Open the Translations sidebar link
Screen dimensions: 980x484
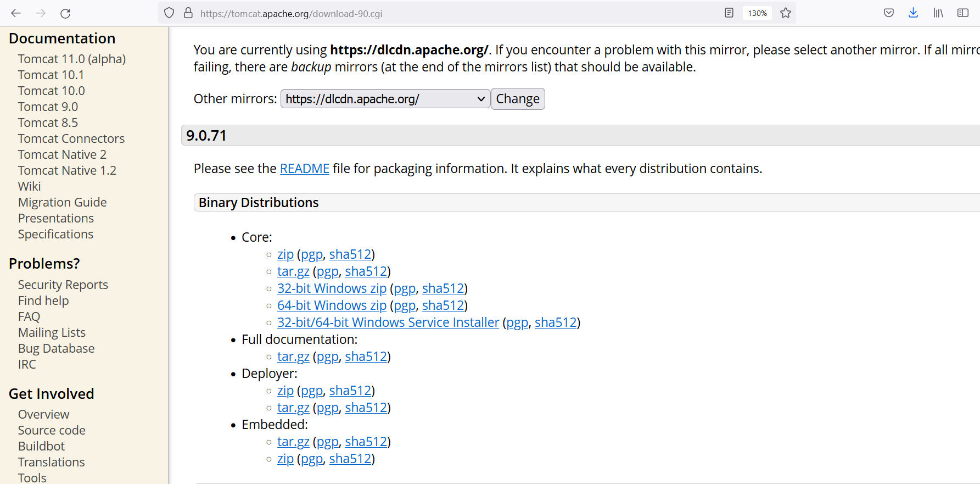[51, 462]
